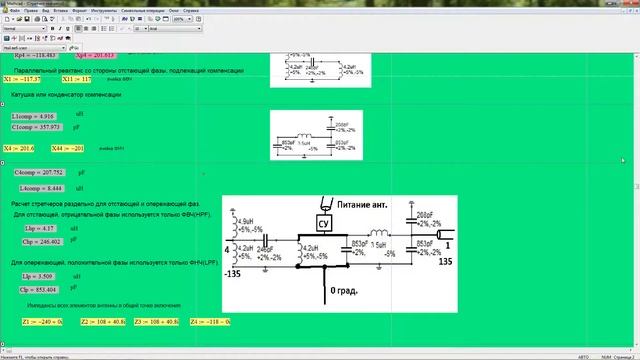Viewport: 640px width, 360px height.
Task: Click the horizontal scrollbar at bottom
Action: point(318,350)
